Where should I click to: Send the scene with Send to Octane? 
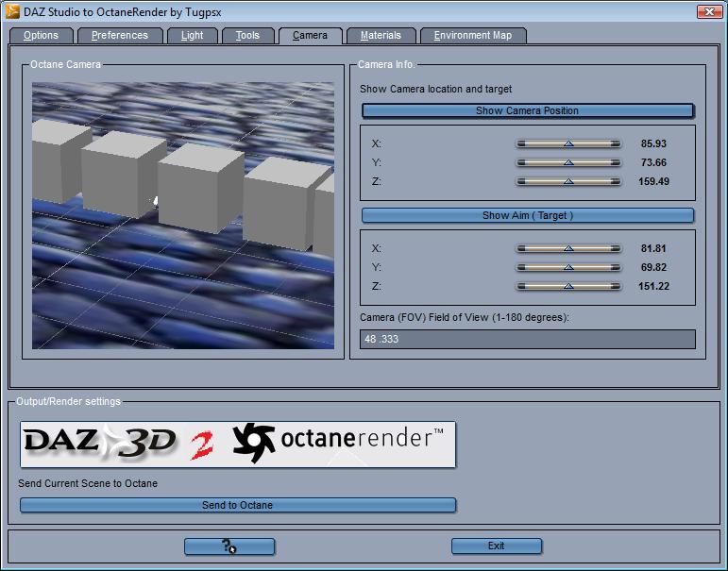click(x=237, y=505)
